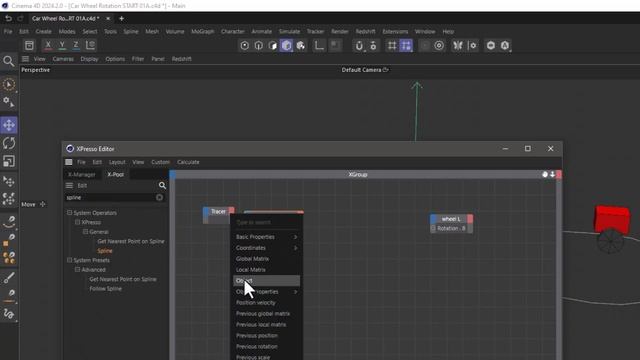Select the orange Spline node in X-Pool

(x=105, y=251)
